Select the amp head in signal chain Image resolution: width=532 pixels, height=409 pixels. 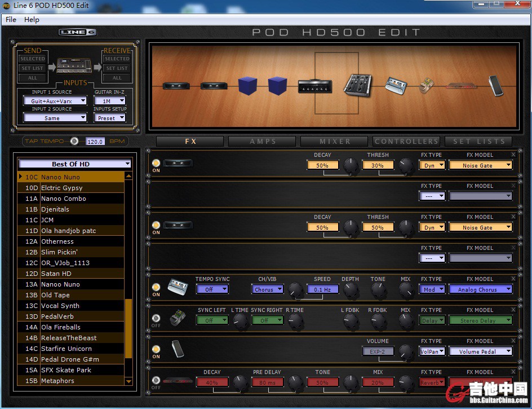(315, 86)
